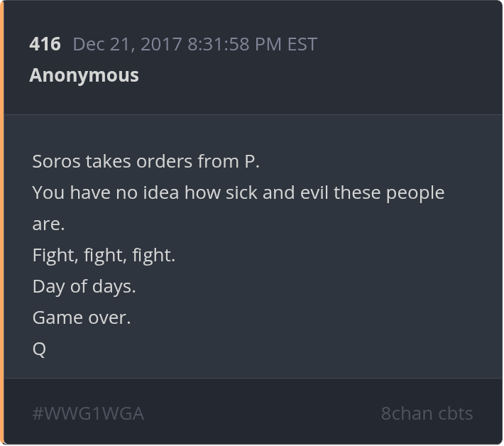This screenshot has height=446, width=504.
Task: Click the 'Day of days.' line
Action: click(84, 286)
